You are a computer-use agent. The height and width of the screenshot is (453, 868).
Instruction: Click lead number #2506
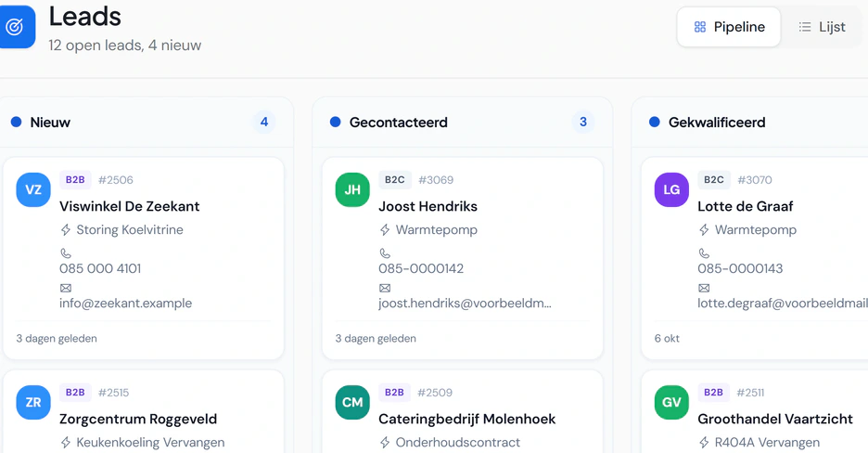pos(116,180)
